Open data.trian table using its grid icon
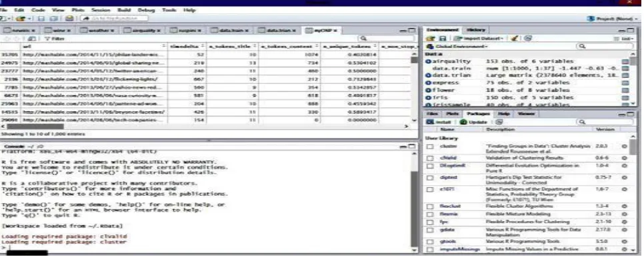This screenshot has height=257, width=644. pos(625,76)
